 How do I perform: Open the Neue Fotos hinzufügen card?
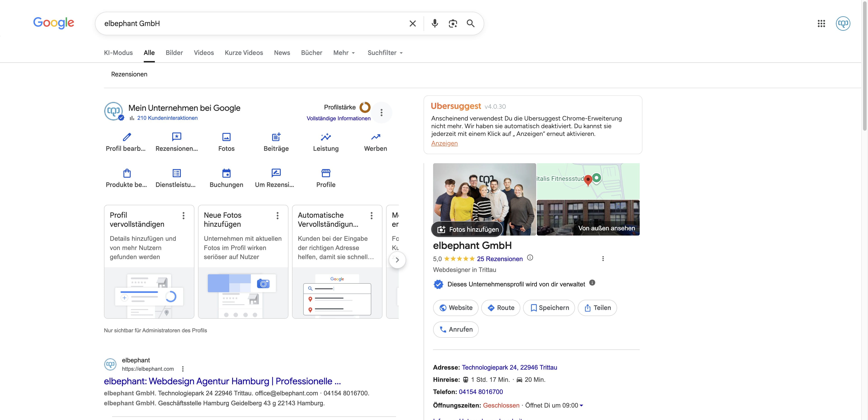pos(243,262)
